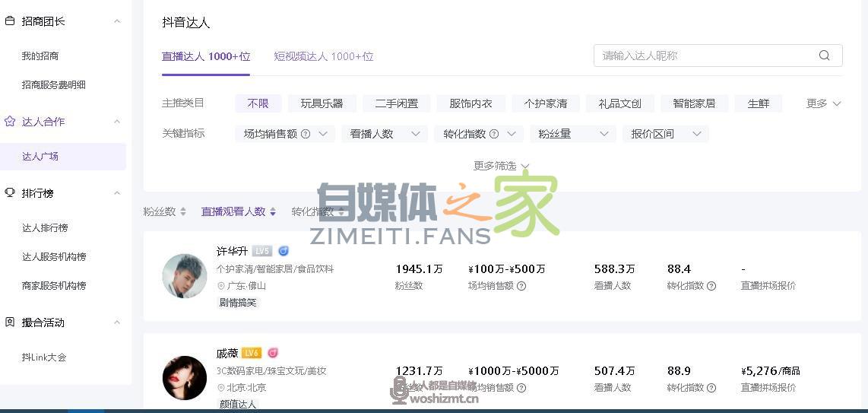The width and height of the screenshot is (868, 413).
Task: Expand 更多筛选 filter options
Action: coord(501,166)
